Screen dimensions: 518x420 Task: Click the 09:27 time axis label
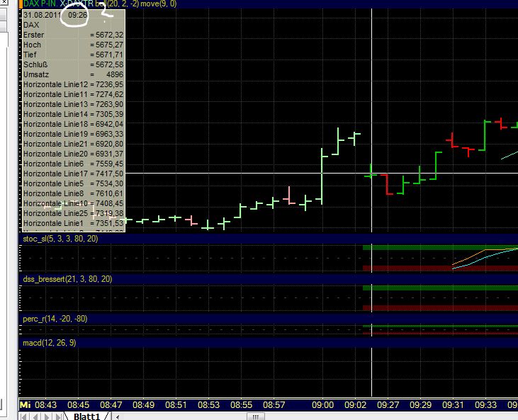coord(388,405)
